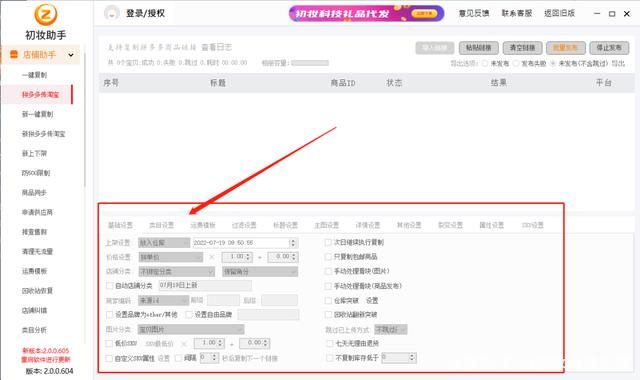
Task: Tick the 仓库突破 checkbox
Action: click(328, 300)
